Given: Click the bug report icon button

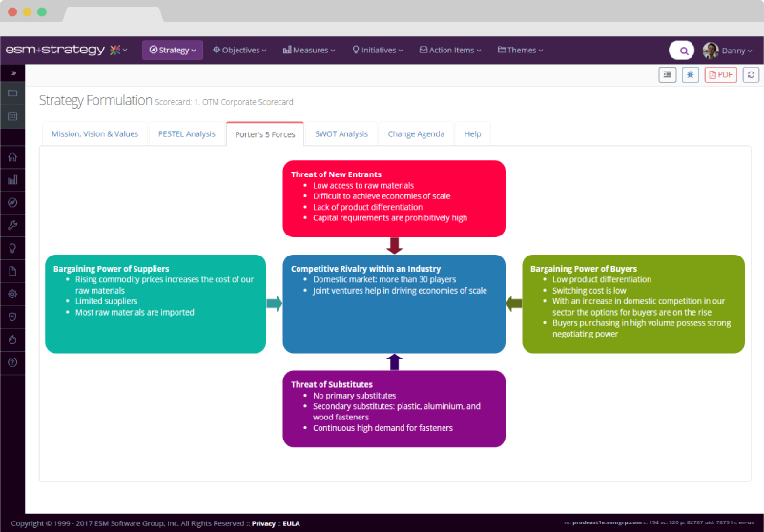Looking at the screenshot, I should coord(691,74).
